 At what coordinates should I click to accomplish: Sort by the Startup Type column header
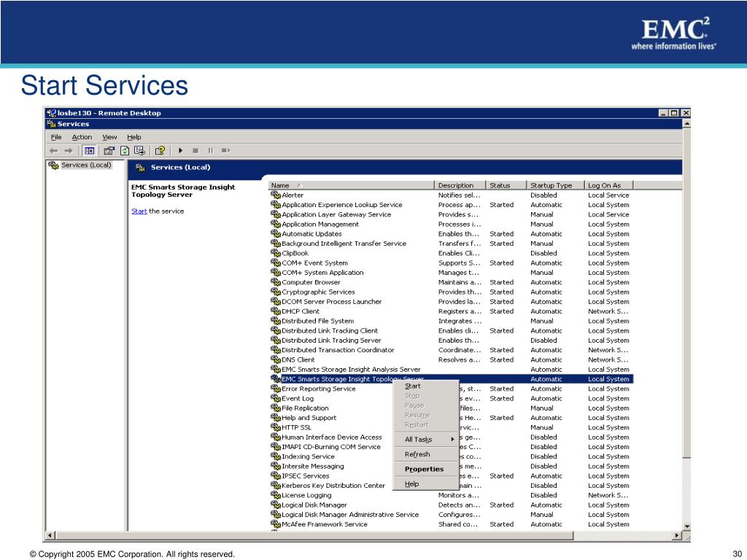tap(555, 185)
